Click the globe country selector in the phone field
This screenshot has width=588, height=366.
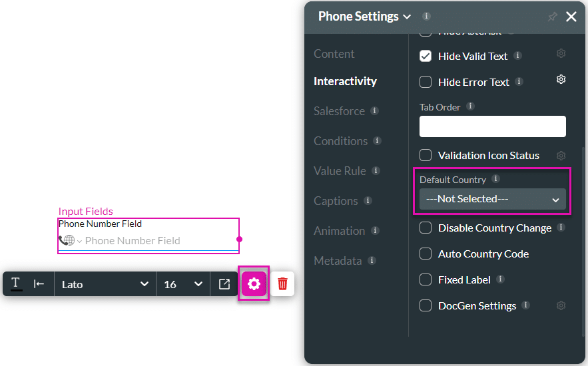(x=70, y=240)
